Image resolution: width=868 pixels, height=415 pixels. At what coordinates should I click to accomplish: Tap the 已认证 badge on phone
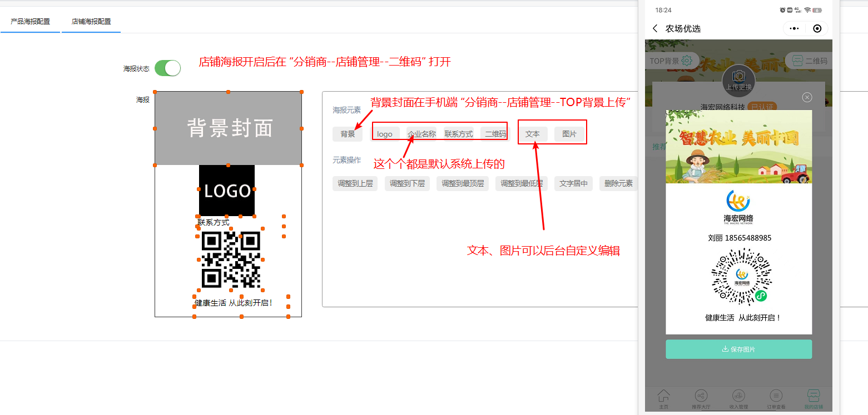click(x=762, y=106)
